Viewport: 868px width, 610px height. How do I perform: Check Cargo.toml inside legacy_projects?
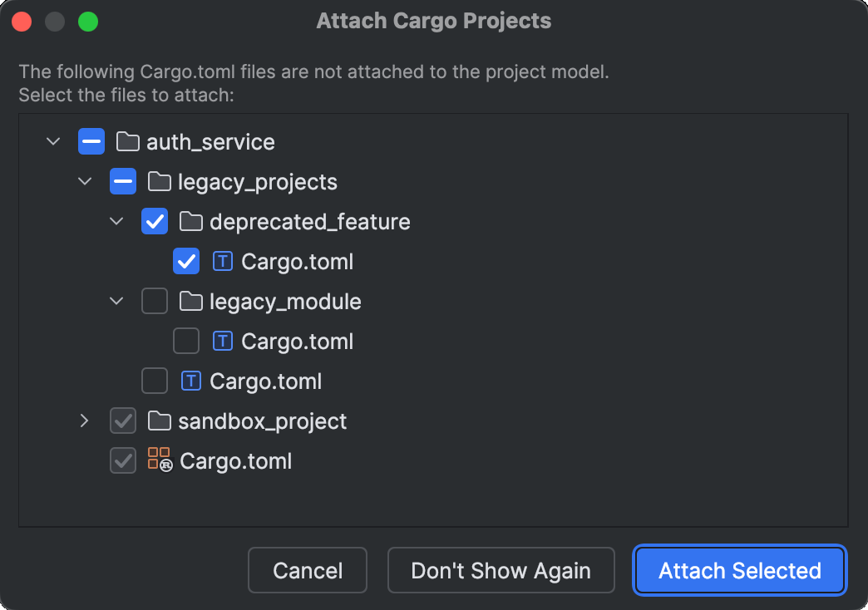click(x=155, y=381)
